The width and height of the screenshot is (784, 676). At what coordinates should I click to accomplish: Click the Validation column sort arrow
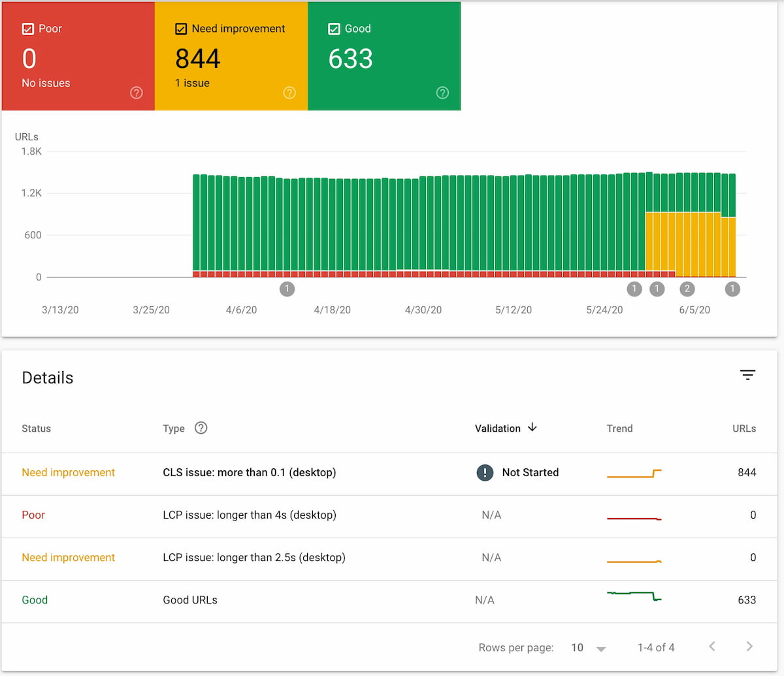pos(533,428)
